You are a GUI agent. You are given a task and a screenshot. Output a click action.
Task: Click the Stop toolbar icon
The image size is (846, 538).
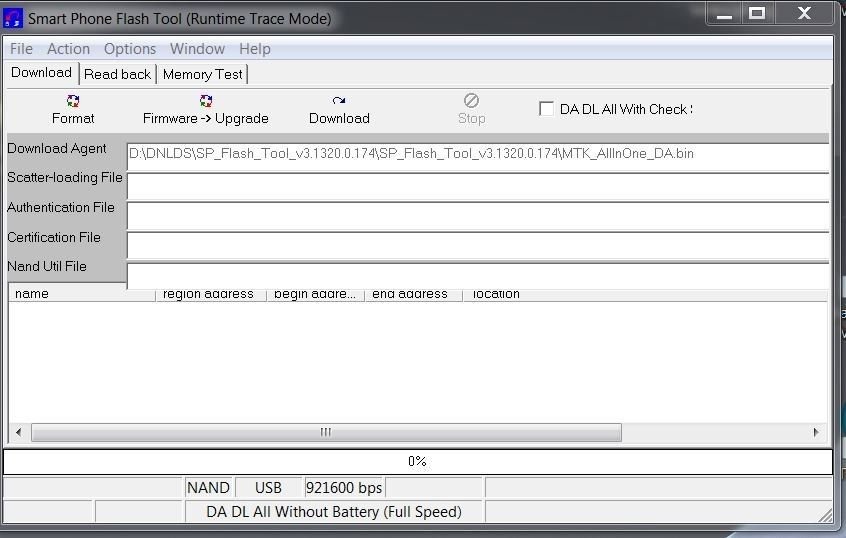(x=471, y=100)
